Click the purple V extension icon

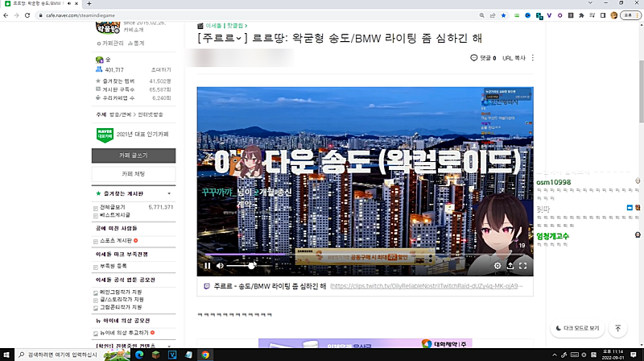tap(549, 15)
